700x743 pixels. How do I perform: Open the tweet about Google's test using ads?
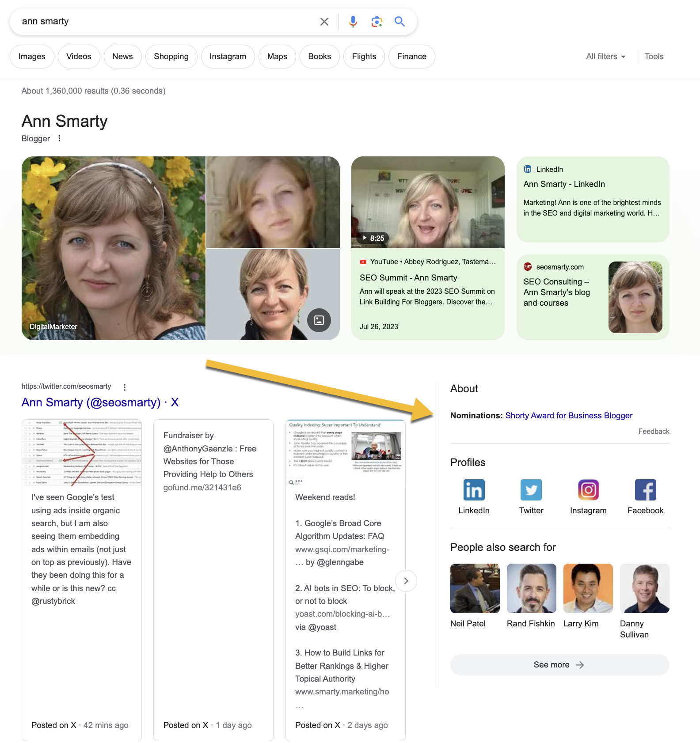click(x=82, y=580)
